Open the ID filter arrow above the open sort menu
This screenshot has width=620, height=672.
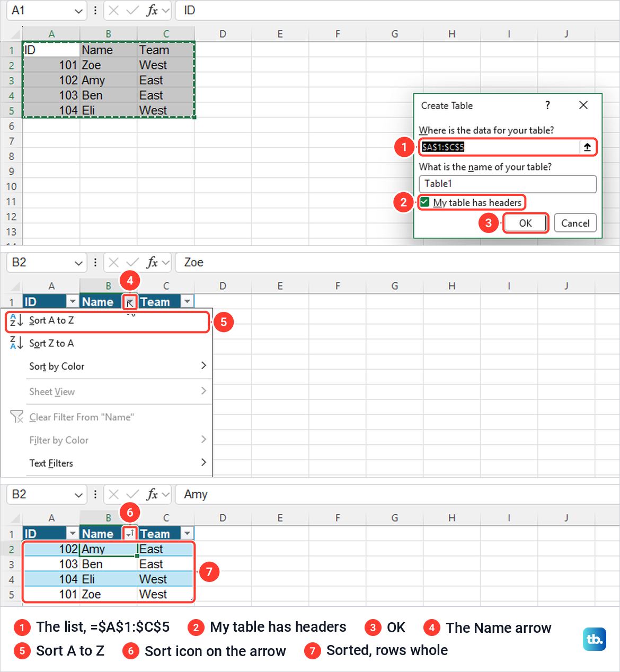click(x=73, y=301)
